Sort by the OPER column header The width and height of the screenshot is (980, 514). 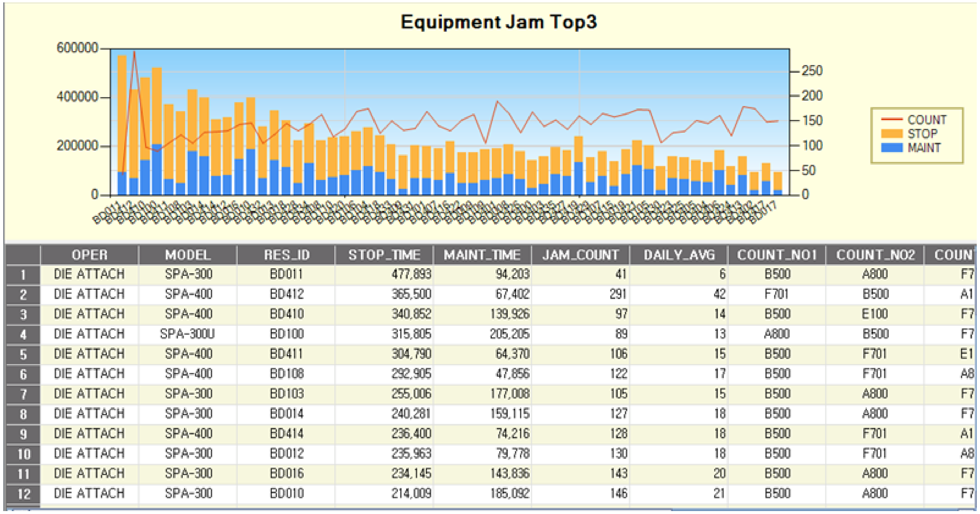pyautogui.click(x=89, y=255)
